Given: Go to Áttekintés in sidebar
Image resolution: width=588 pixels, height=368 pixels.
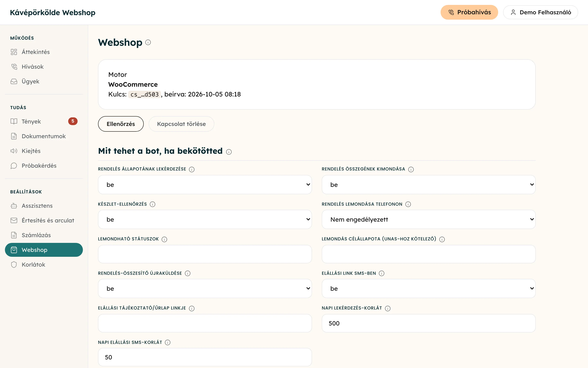Looking at the screenshot, I should pyautogui.click(x=44, y=52).
